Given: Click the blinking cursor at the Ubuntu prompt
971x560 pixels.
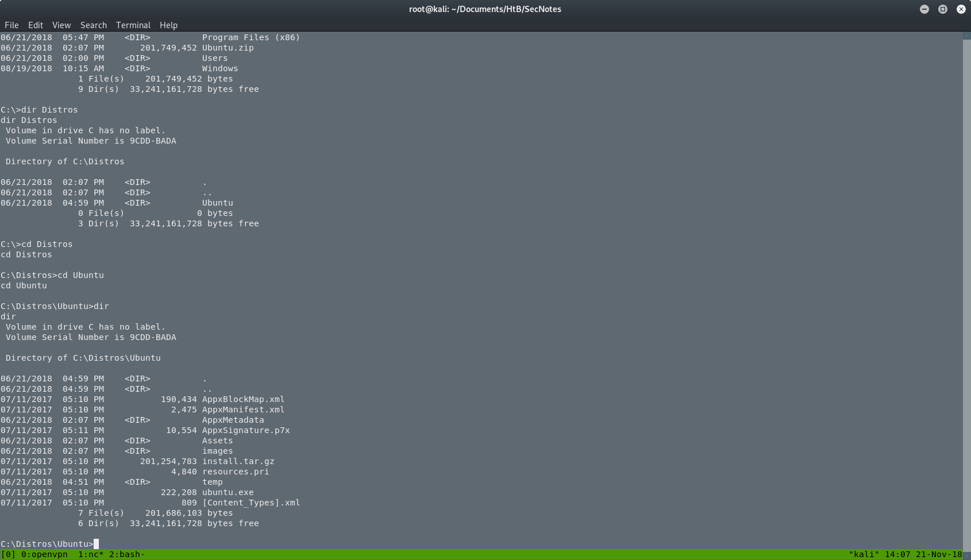Looking at the screenshot, I should pyautogui.click(x=98, y=543).
